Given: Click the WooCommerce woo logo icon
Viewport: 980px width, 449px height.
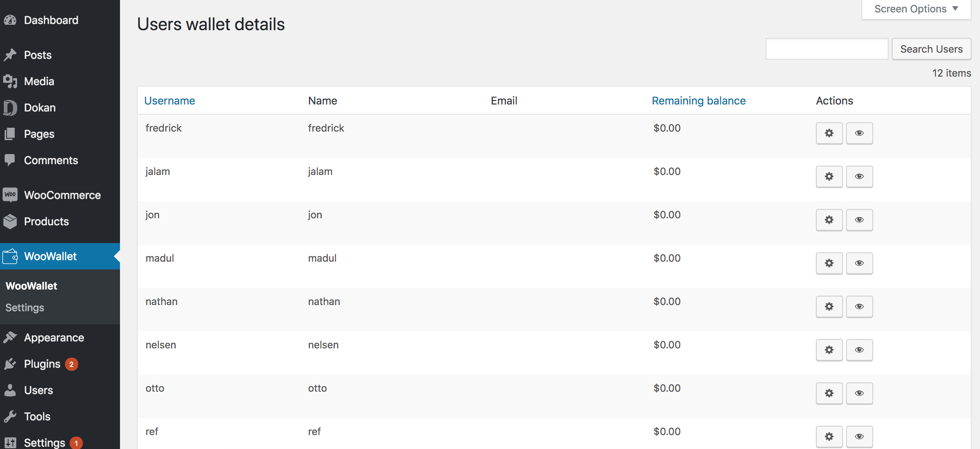Looking at the screenshot, I should (x=10, y=195).
